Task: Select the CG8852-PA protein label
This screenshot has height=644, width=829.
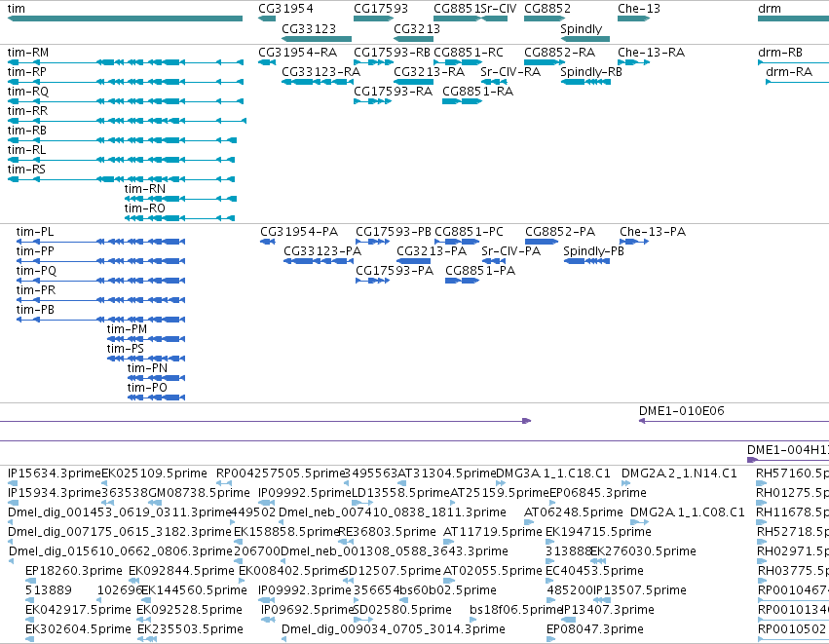Action: point(560,232)
